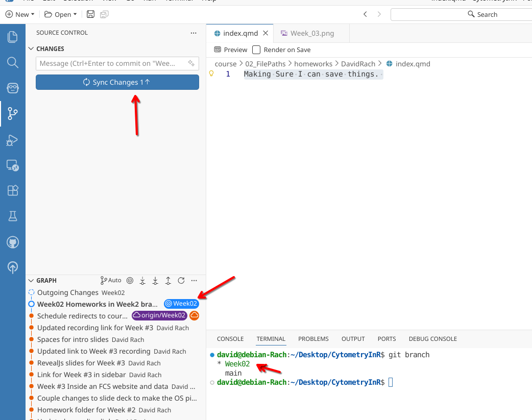
Task: Click the Save file icon in toolbar
Action: [x=90, y=14]
